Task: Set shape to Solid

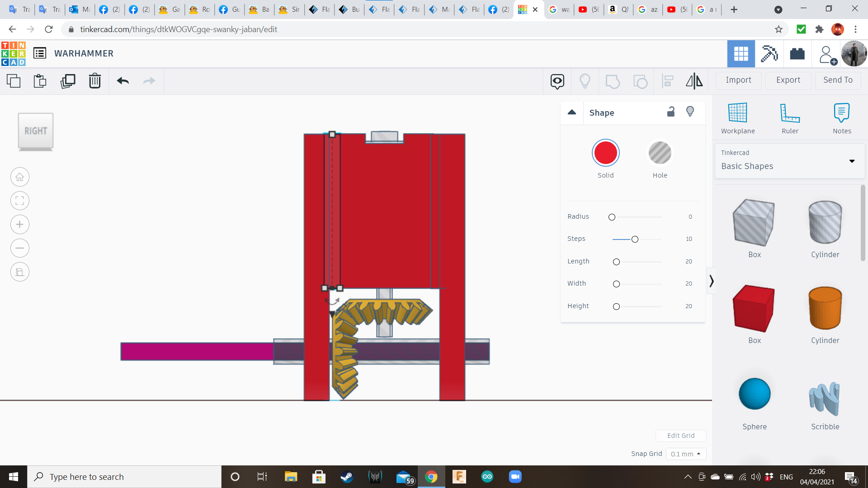Action: tap(606, 153)
